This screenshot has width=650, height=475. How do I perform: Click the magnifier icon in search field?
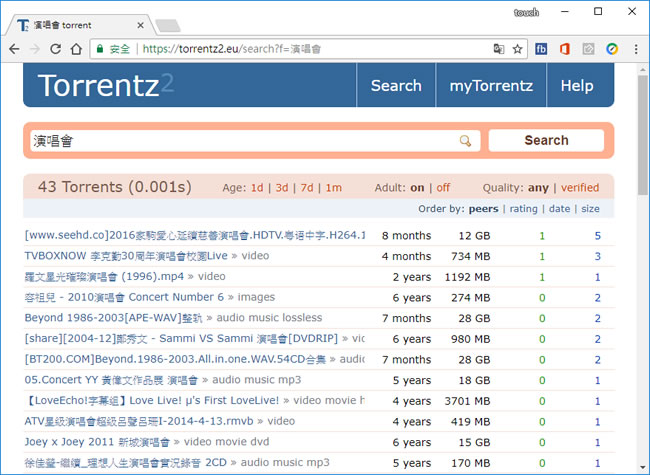coord(465,141)
